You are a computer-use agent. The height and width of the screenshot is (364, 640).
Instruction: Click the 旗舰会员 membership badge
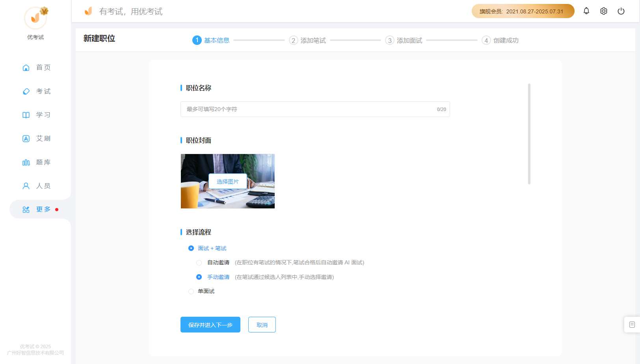click(x=523, y=11)
